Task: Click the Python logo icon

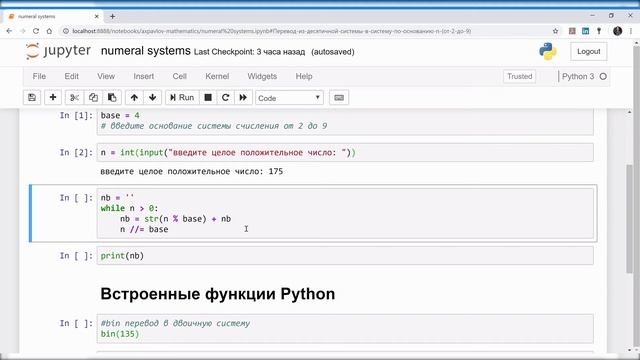Action: (x=548, y=51)
